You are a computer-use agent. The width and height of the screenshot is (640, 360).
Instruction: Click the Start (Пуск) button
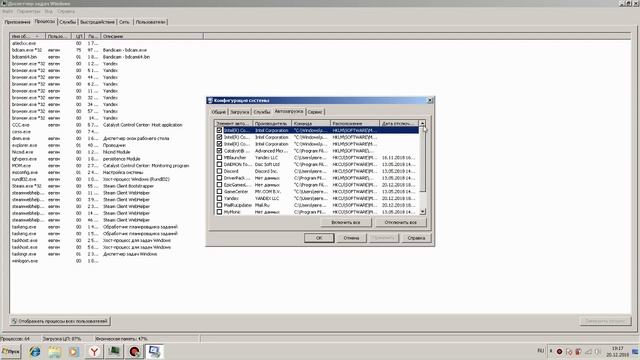[11, 351]
